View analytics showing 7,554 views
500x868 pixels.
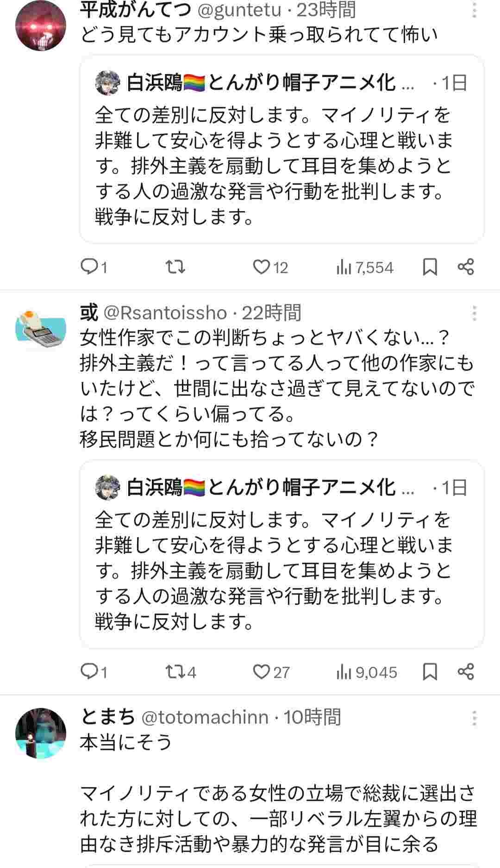pos(365,267)
